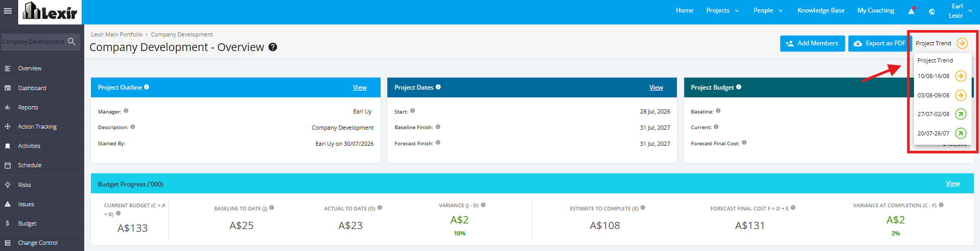Image resolution: width=980 pixels, height=251 pixels.
Task: Click info icon beside Manager label
Action: (x=126, y=111)
